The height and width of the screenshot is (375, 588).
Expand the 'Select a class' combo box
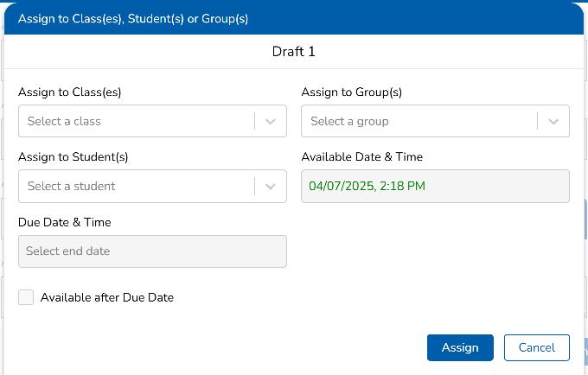[x=136, y=121]
